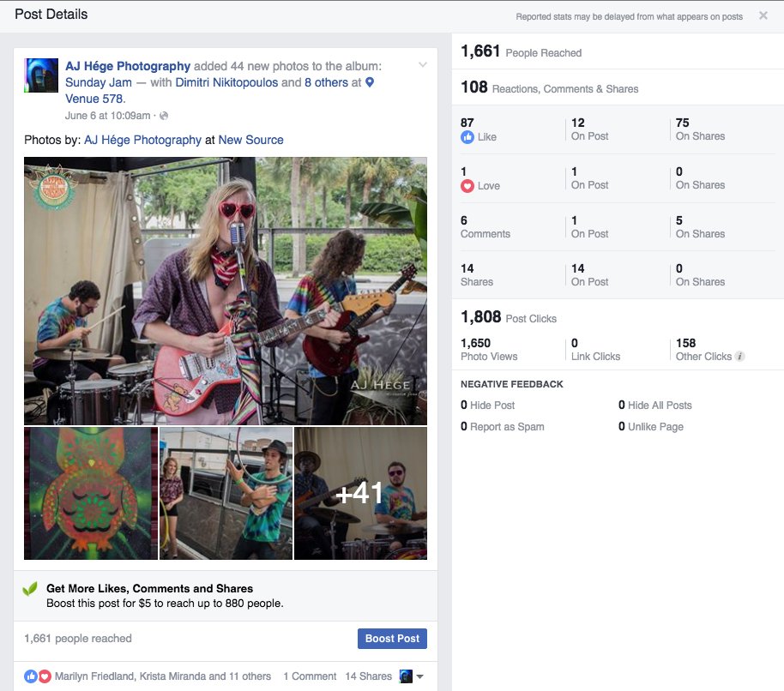Click the 0 Hide Post stat
784x691 pixels.
487,406
